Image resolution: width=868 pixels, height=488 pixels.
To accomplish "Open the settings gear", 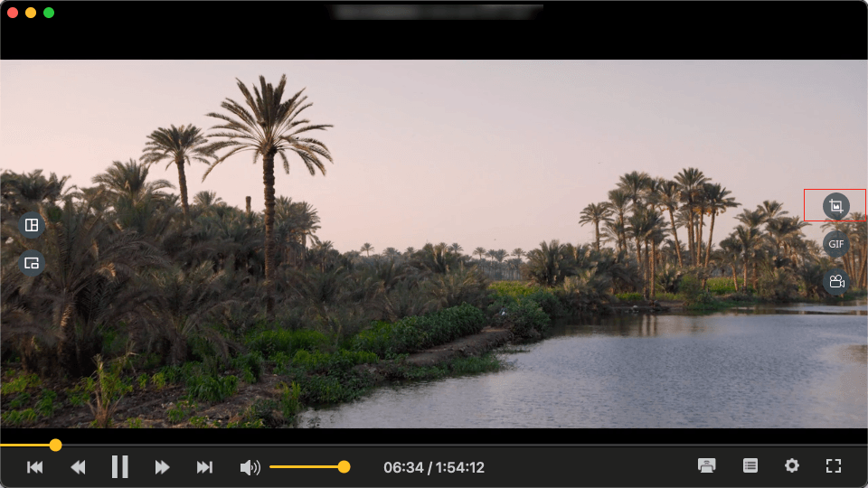I will [x=792, y=466].
